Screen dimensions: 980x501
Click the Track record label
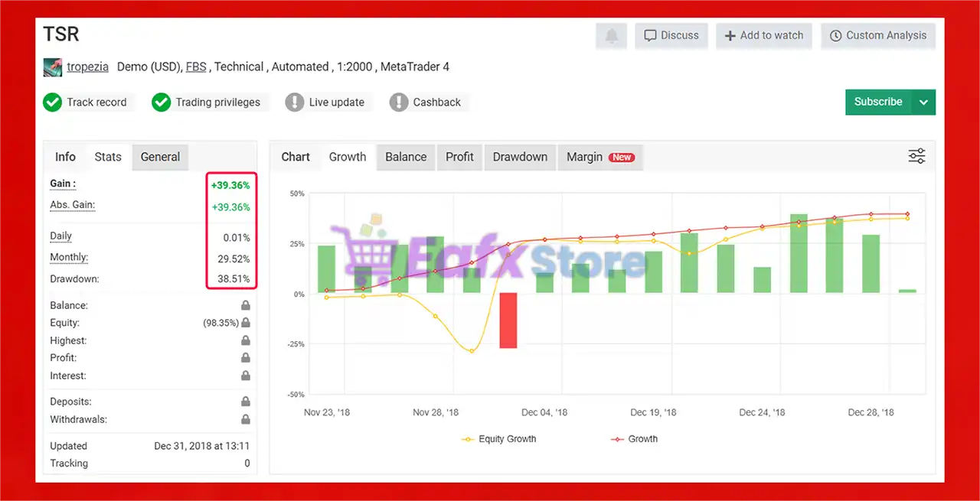coord(96,102)
